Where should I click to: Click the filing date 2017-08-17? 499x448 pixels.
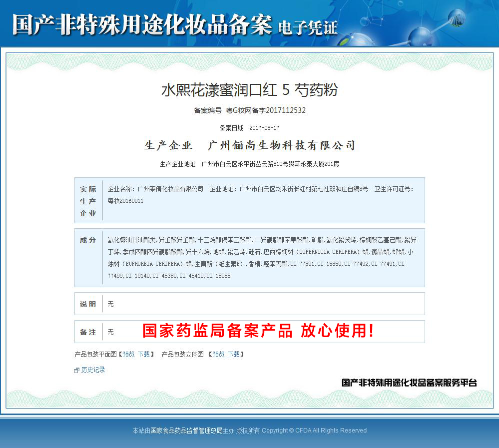264,128
